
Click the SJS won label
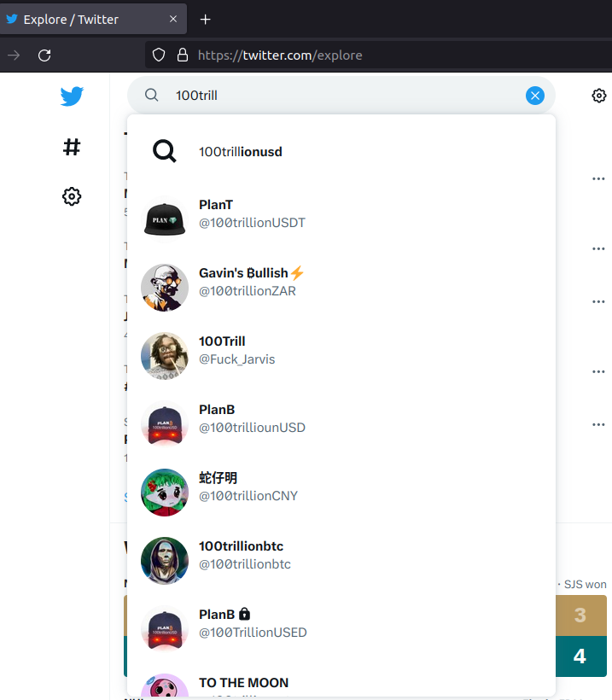click(585, 585)
